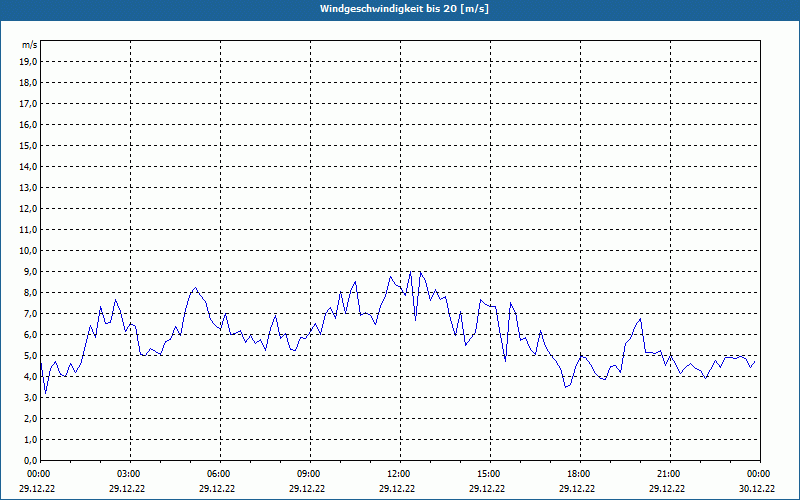Pick the "14,0" y-axis label
The height and width of the screenshot is (500, 800).
point(29,166)
